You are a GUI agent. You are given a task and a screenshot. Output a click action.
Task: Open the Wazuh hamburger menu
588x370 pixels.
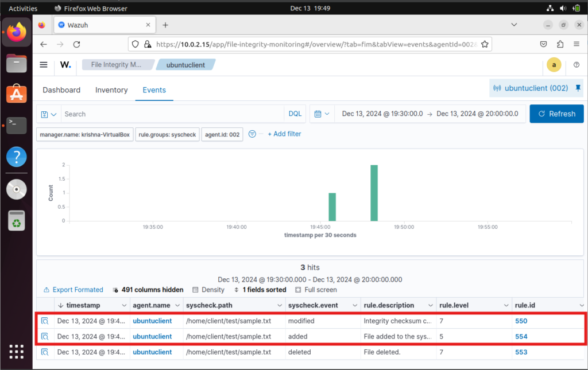(44, 65)
